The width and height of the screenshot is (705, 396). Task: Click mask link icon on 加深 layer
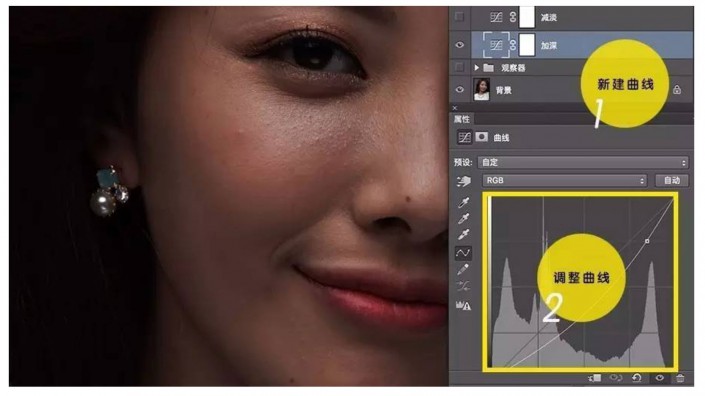[513, 45]
